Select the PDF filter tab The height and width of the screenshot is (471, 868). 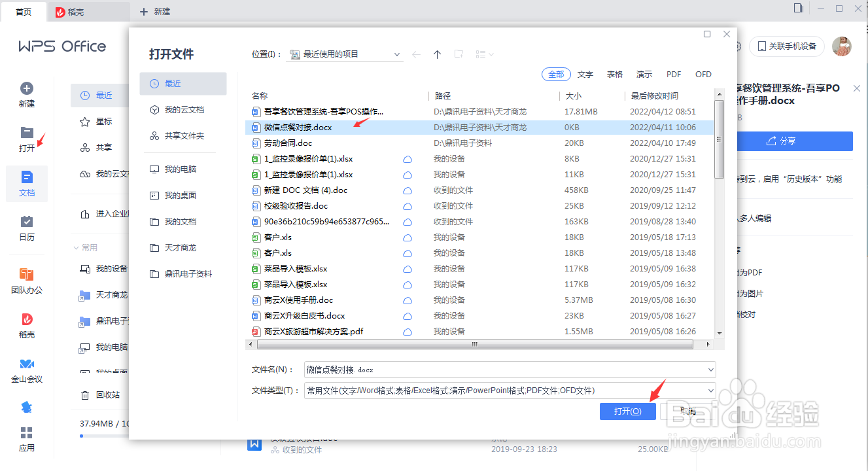[x=674, y=75]
